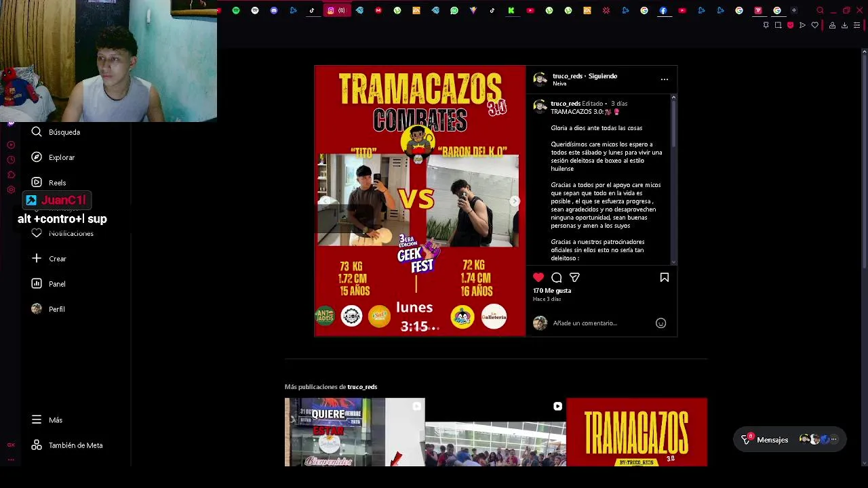Open a new tab with plus
The image size is (868, 488).
click(794, 10)
